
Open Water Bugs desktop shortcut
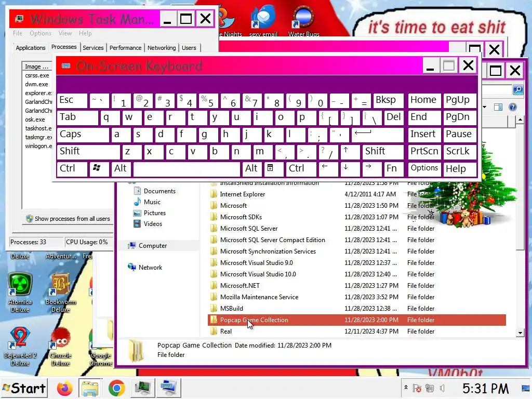point(303,21)
